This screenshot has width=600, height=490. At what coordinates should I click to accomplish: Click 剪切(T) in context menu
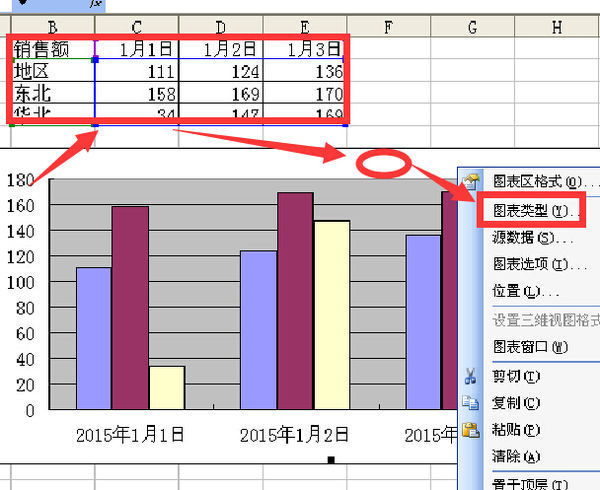tap(516, 376)
